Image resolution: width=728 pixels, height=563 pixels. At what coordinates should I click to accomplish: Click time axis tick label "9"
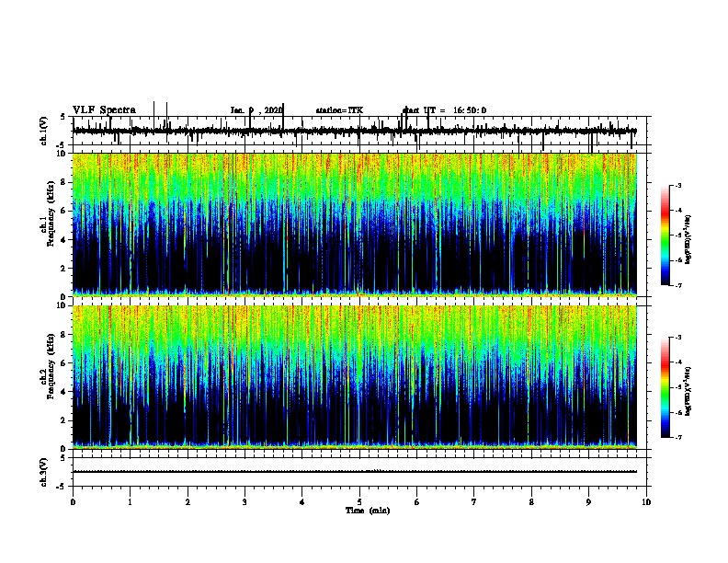click(588, 502)
